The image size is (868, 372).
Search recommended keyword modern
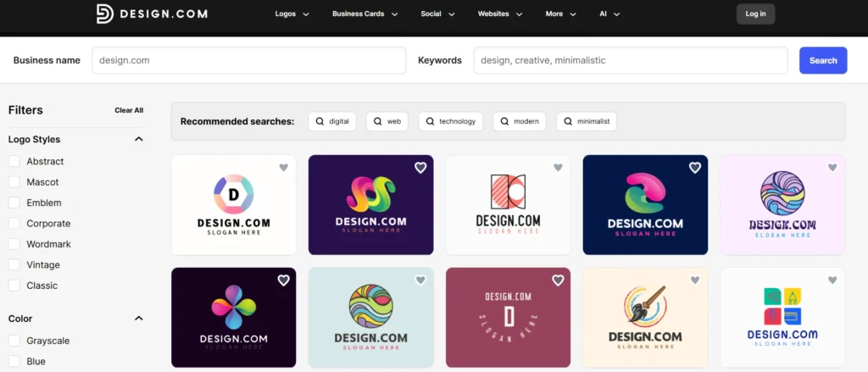click(520, 121)
